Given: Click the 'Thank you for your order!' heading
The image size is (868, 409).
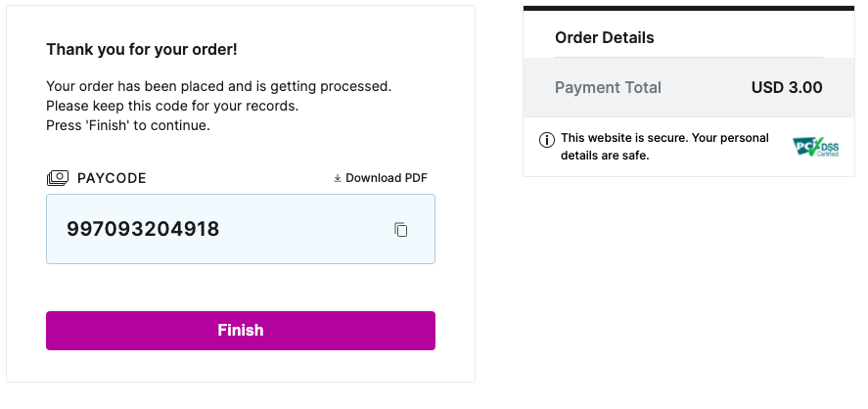Looking at the screenshot, I should [x=142, y=49].
